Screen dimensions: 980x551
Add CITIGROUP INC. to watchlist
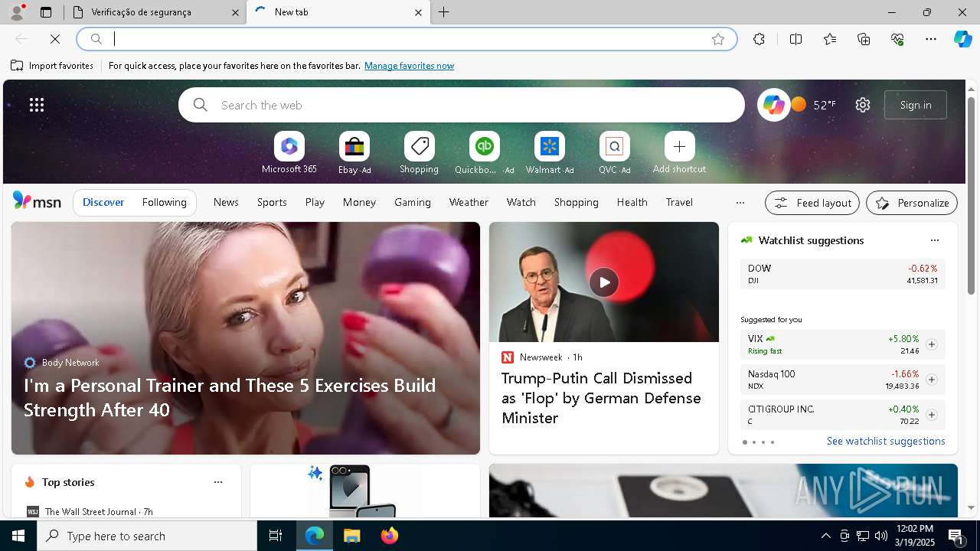931,415
